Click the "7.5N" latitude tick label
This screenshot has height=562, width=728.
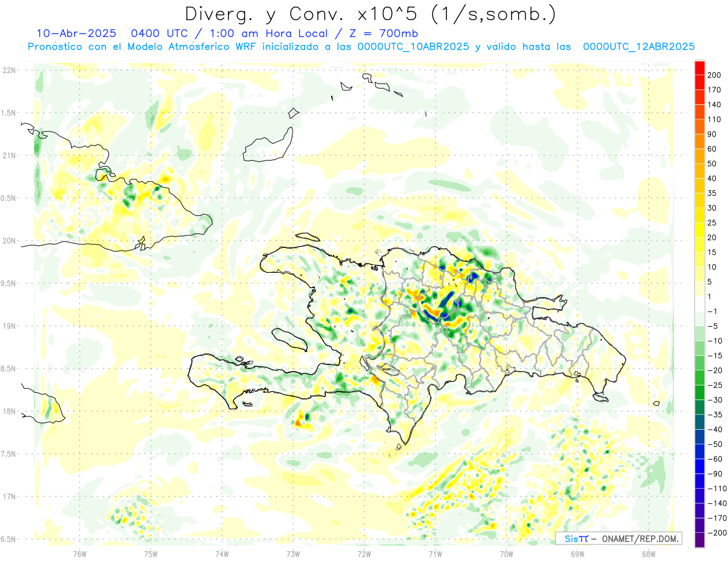(x=8, y=454)
